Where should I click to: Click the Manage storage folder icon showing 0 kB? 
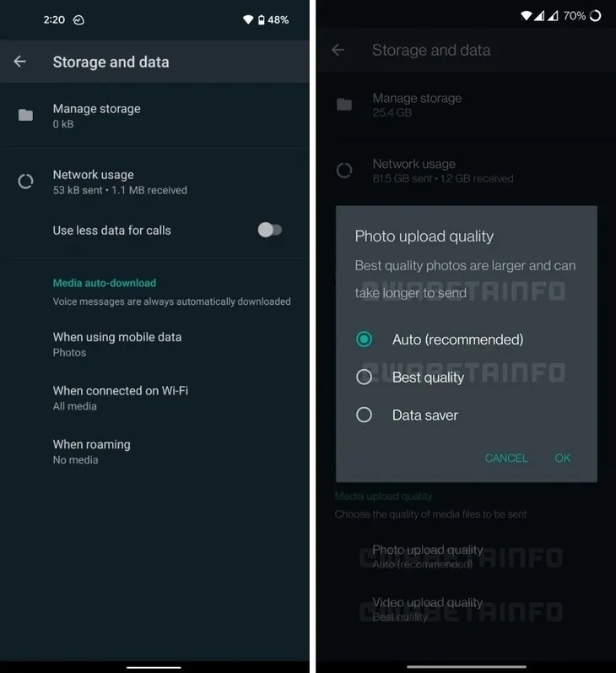click(x=26, y=115)
